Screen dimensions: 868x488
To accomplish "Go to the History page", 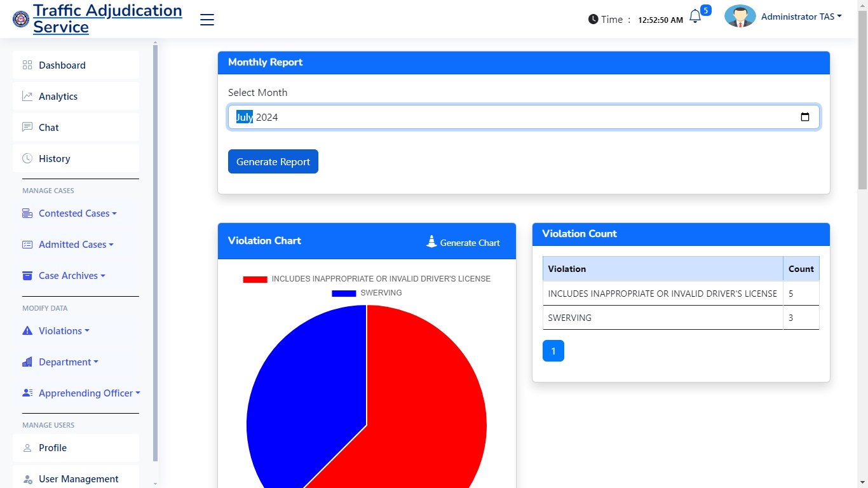I will [x=54, y=158].
